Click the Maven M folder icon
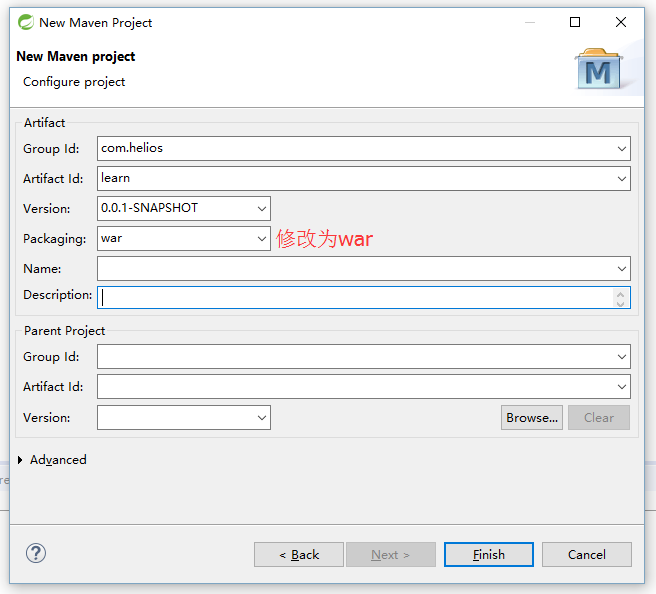Screen dimensions: 656x594 [599, 69]
